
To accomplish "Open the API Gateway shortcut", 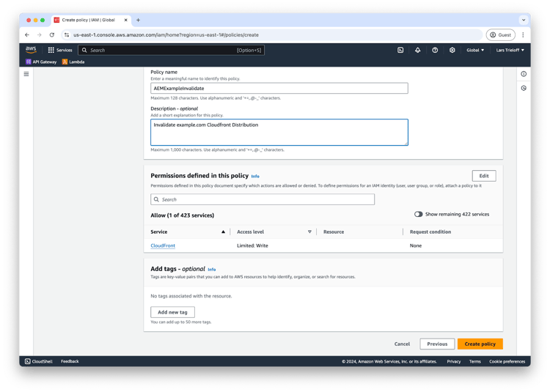I will click(41, 62).
